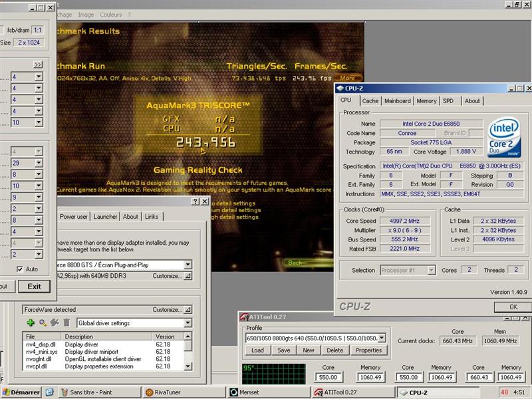This screenshot has height=399, width=532.
Task: Switch to the CPU-Z Cache tab
Action: click(x=370, y=101)
